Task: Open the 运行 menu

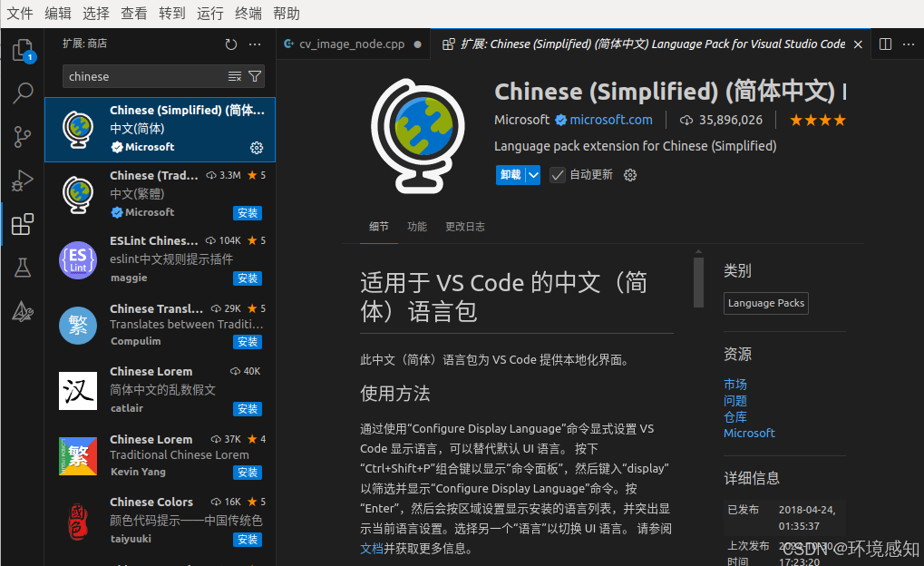Action: click(x=209, y=14)
